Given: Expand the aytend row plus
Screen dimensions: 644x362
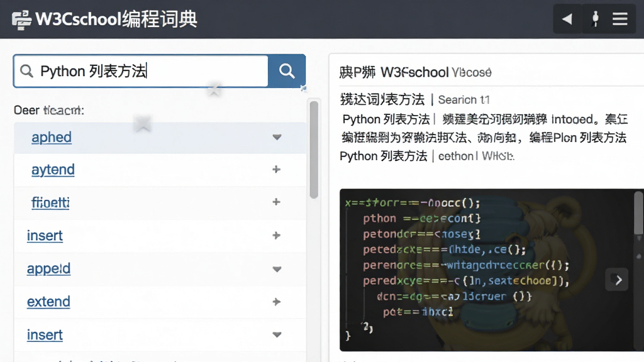Looking at the screenshot, I should coord(277,169).
